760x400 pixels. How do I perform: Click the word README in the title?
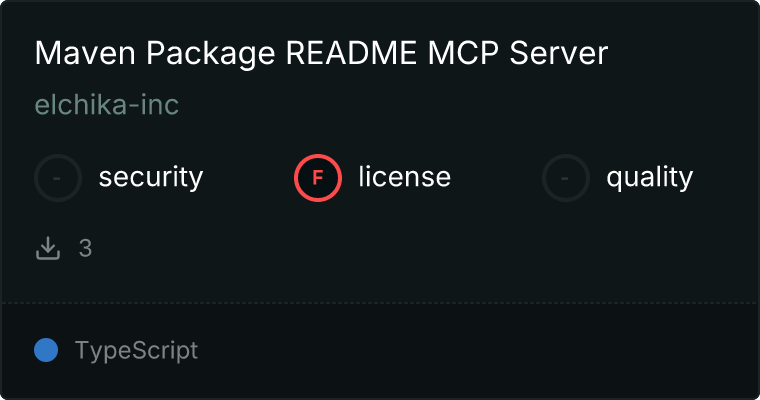click(351, 53)
